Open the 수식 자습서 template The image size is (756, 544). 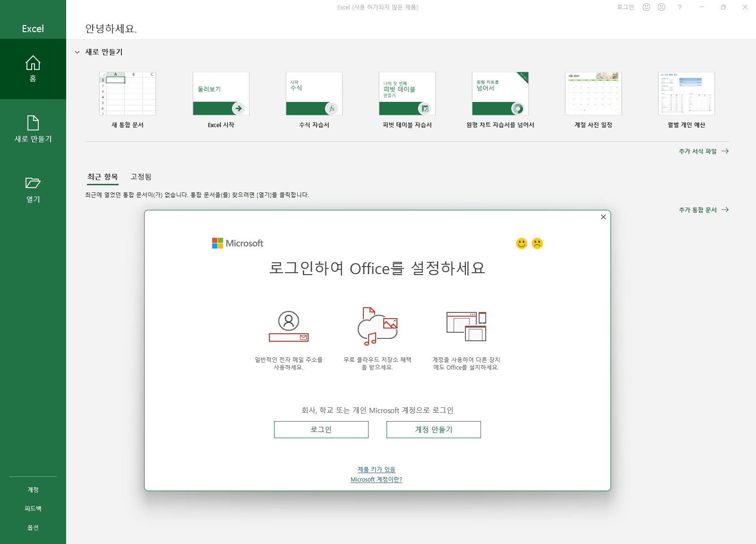click(x=314, y=100)
